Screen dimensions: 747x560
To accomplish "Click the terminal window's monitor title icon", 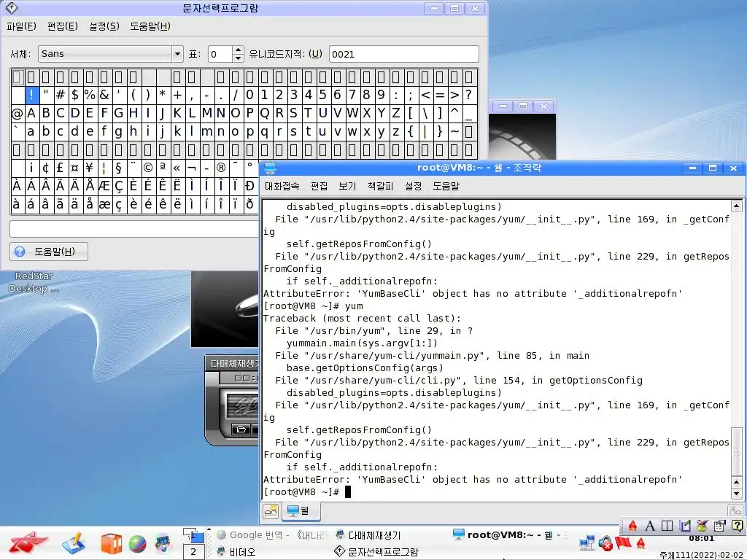I will click(x=270, y=168).
